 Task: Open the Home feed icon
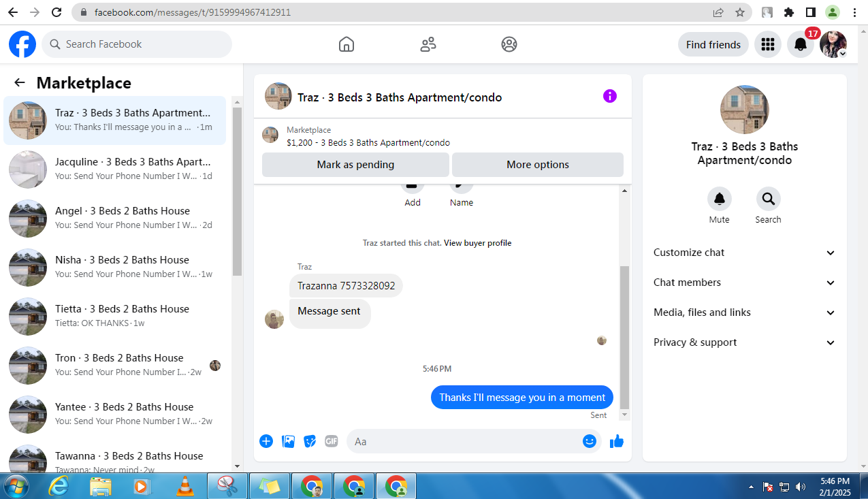click(347, 44)
